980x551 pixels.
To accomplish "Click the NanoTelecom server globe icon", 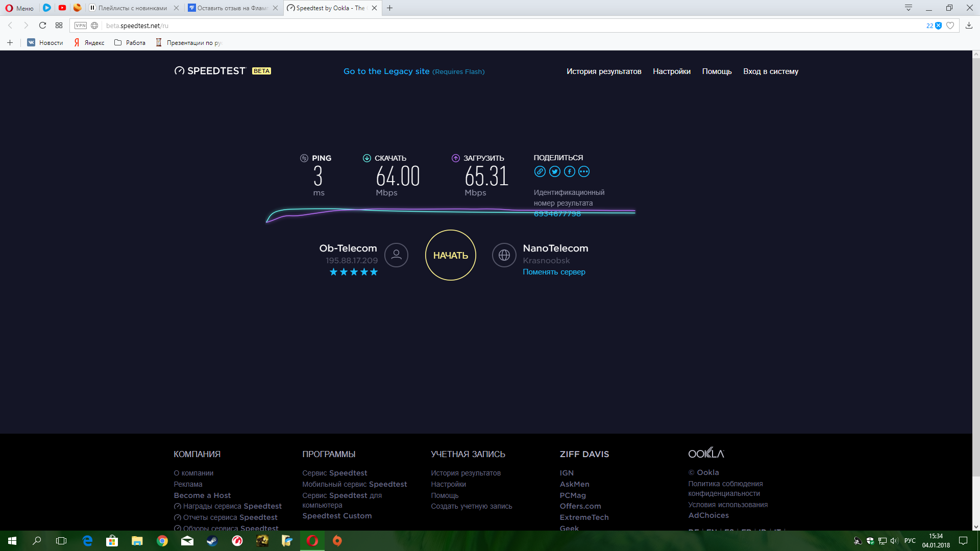I will pos(504,255).
